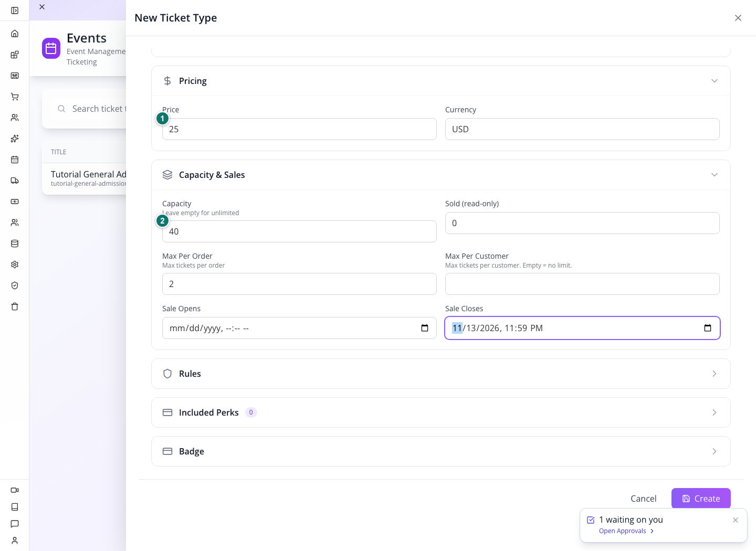Image resolution: width=756 pixels, height=551 pixels.
Task: Click the Sold (read-only) field
Action: coord(582,223)
